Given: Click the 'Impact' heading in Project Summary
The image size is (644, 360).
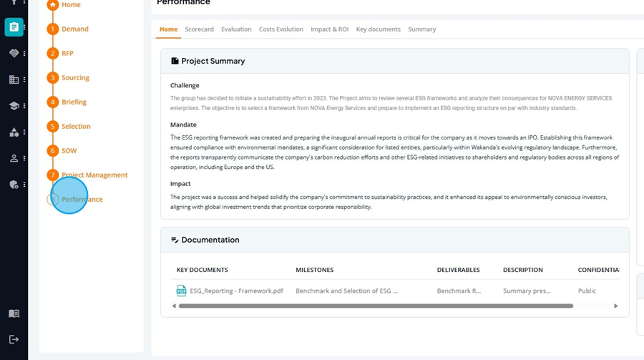Looking at the screenshot, I should point(181,183).
